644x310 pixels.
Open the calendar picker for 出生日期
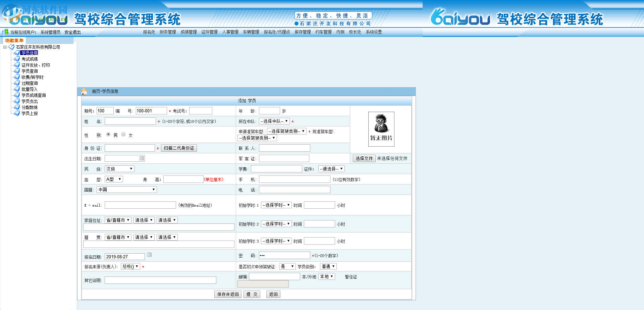(x=142, y=158)
